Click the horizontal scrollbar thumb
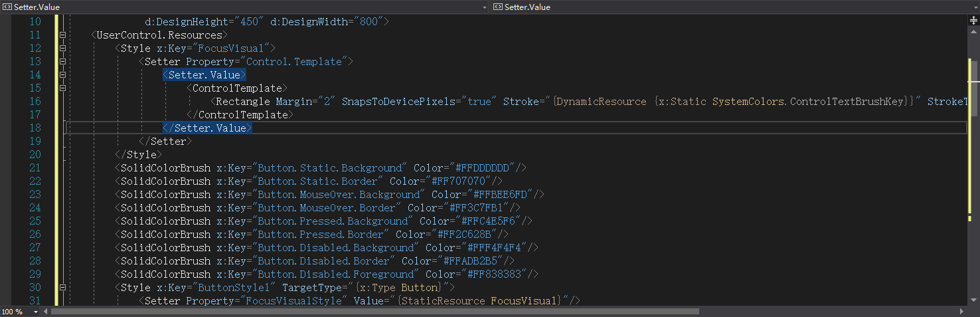Image resolution: width=980 pixels, height=317 pixels. [374, 311]
